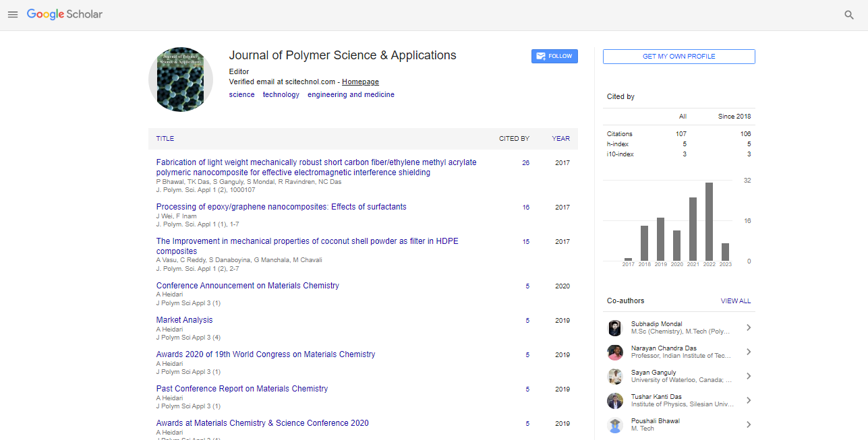The image size is (868, 440).
Task: Click the 'Cited by' panel heading
Action: click(x=620, y=97)
